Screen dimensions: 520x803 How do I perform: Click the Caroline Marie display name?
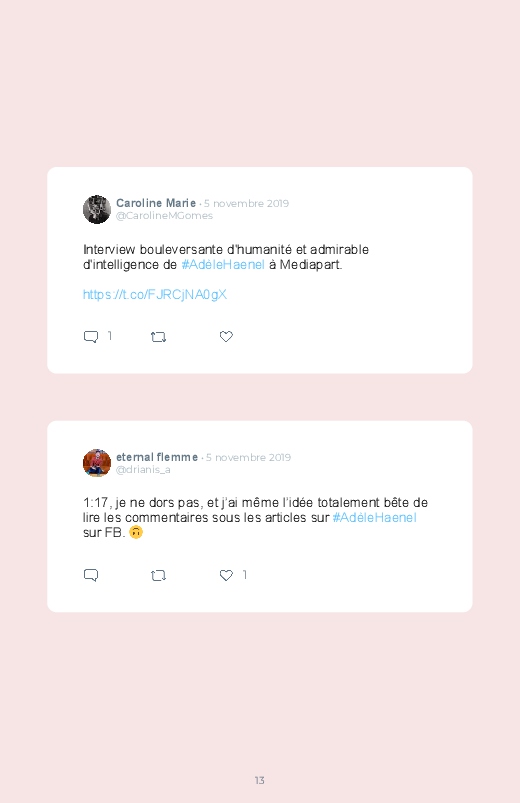tap(156, 203)
